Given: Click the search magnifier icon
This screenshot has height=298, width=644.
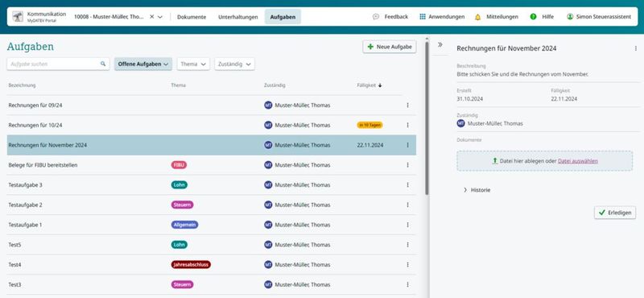Looking at the screenshot, I should tap(103, 64).
